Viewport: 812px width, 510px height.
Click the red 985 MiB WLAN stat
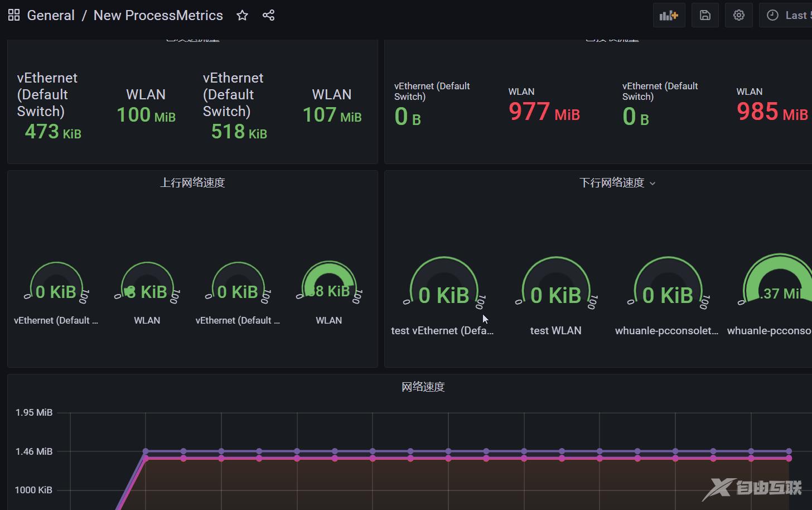pyautogui.click(x=772, y=112)
